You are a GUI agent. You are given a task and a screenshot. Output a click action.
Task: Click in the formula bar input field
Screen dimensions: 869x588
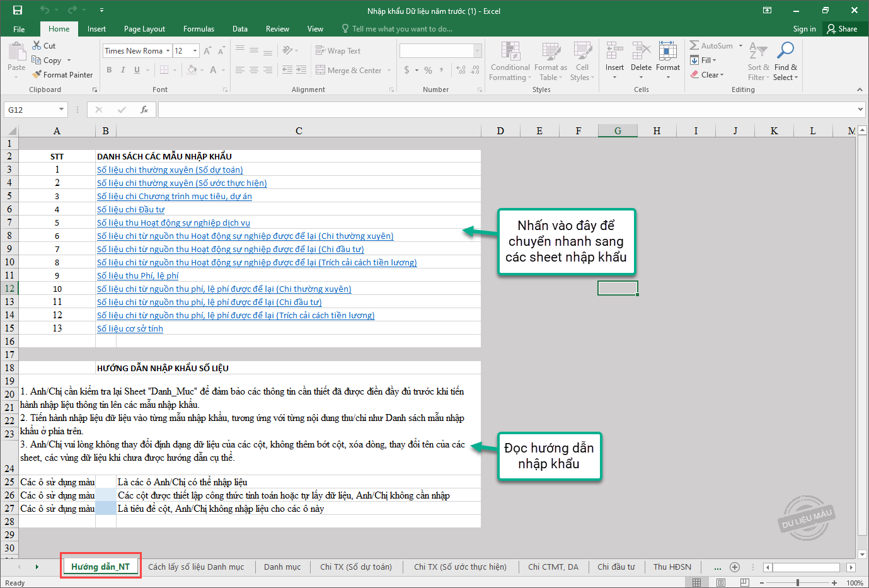[x=504, y=110]
